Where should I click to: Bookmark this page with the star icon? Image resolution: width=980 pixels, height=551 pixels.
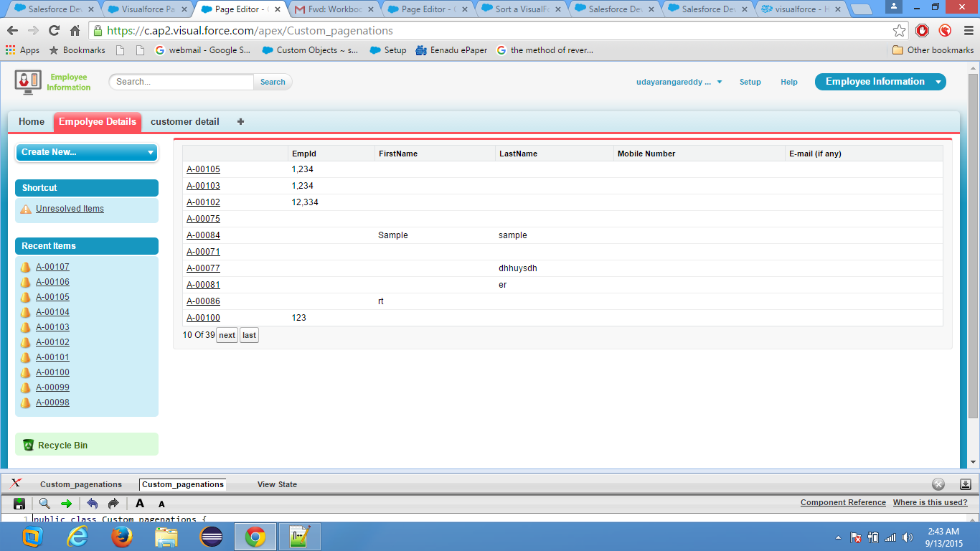[899, 31]
